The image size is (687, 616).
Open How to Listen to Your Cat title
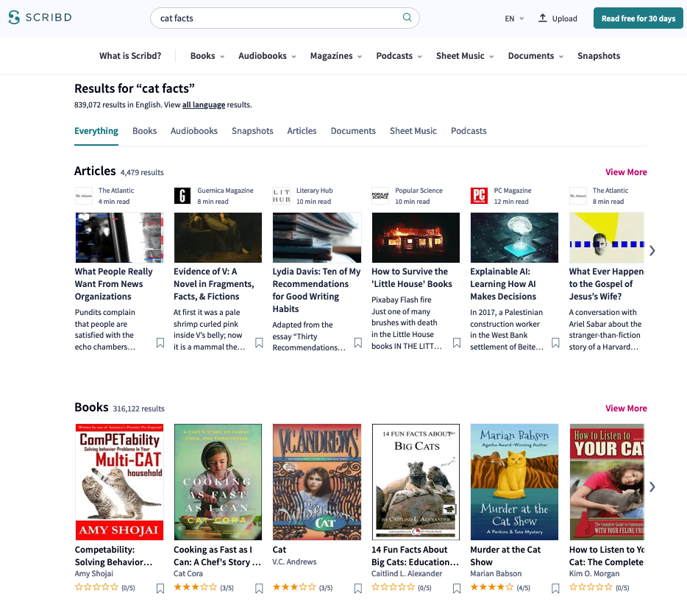coord(606,556)
